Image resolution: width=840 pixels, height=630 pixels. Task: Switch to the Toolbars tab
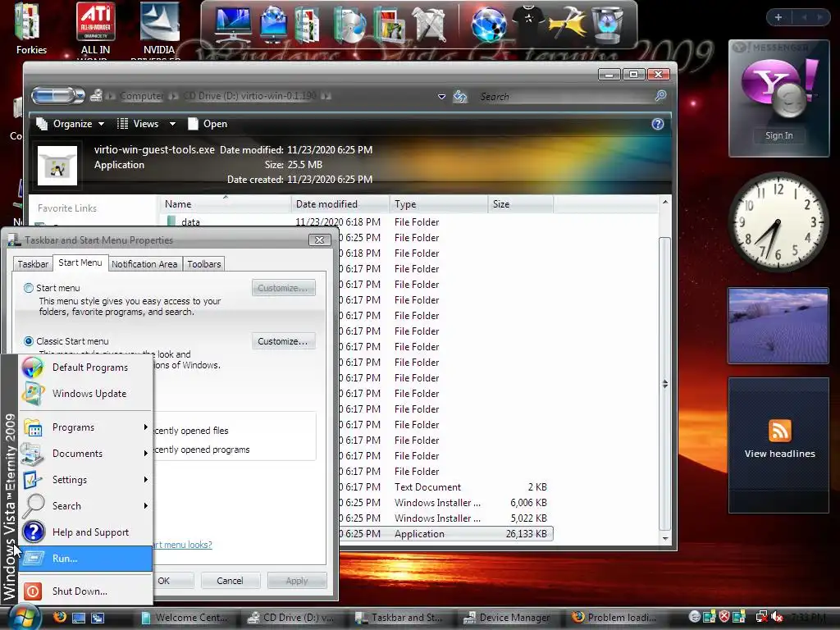(203, 264)
